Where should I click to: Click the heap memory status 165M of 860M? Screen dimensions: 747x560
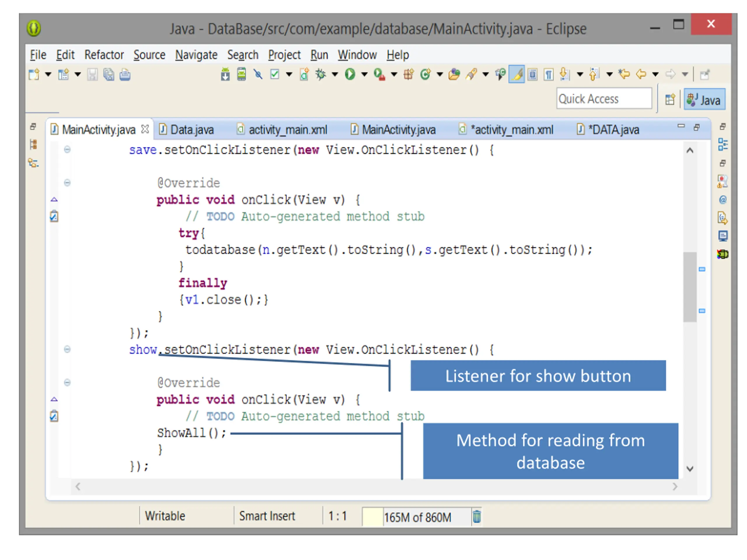coord(417,517)
